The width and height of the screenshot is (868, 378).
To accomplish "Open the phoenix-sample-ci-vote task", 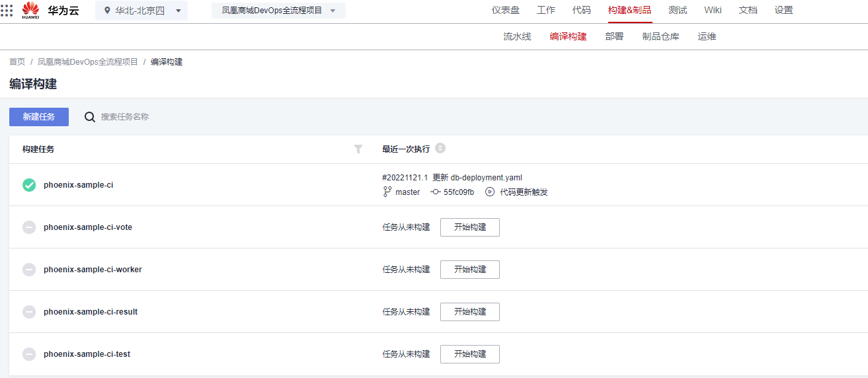I will point(88,227).
